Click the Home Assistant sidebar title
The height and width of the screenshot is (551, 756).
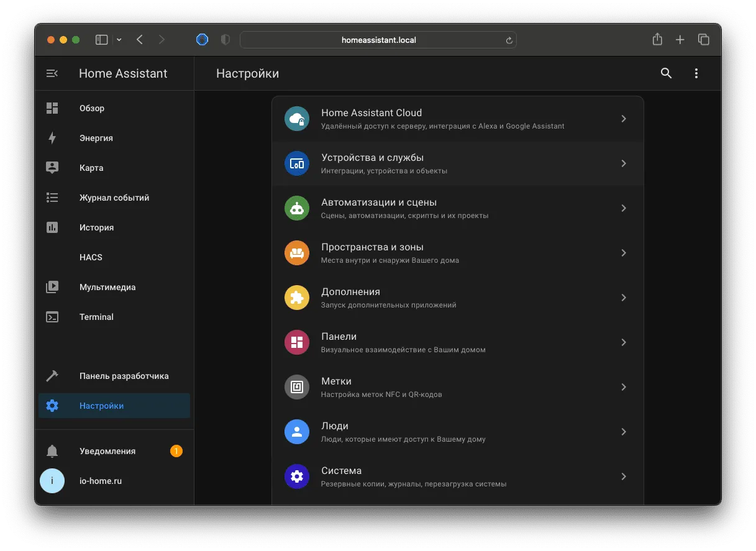123,73
